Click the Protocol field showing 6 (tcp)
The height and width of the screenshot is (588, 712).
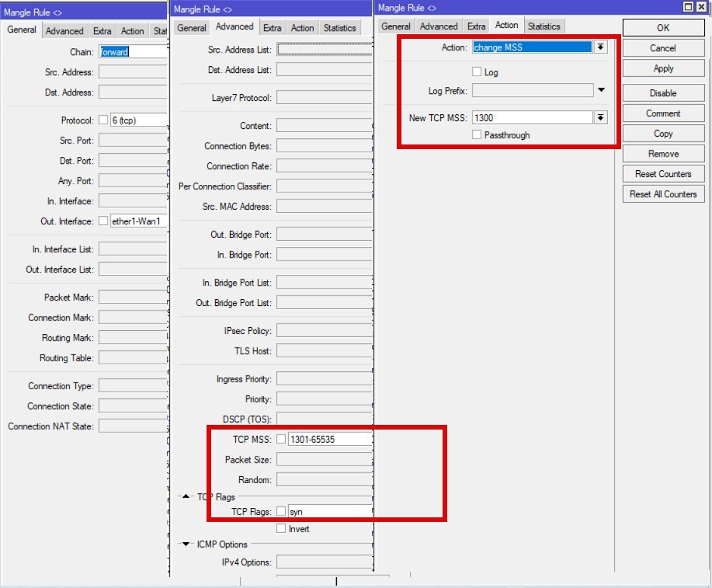pos(139,120)
